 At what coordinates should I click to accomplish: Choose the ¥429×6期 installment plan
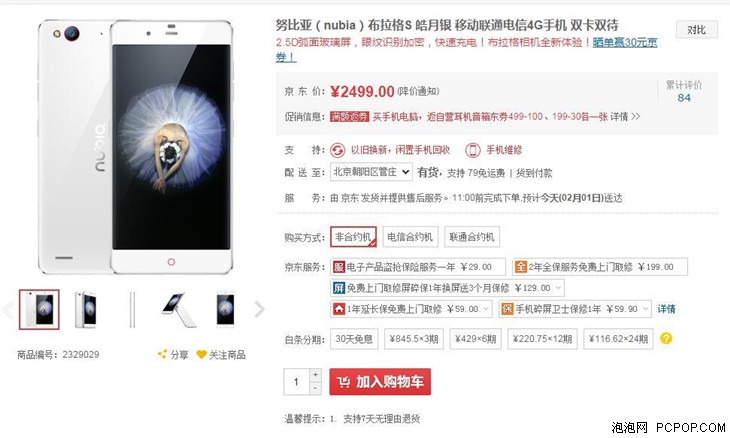(x=475, y=339)
